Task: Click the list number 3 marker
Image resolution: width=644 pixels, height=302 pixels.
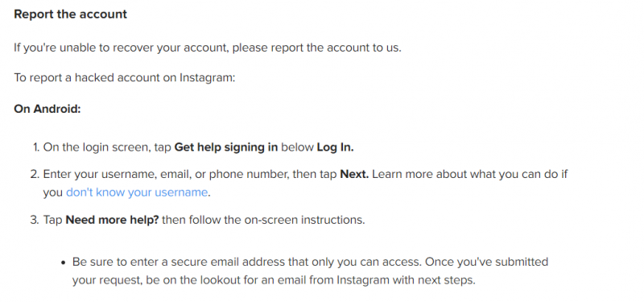Action: pos(35,220)
